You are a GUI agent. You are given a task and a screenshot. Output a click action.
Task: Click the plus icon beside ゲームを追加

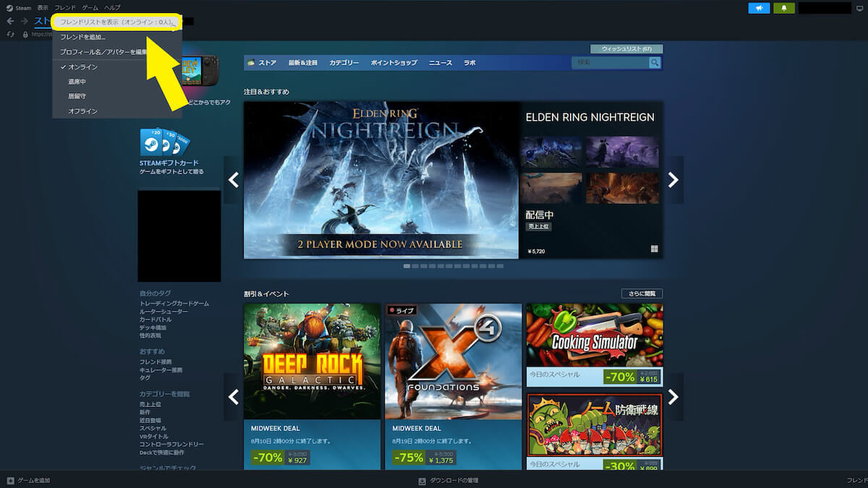point(10,481)
